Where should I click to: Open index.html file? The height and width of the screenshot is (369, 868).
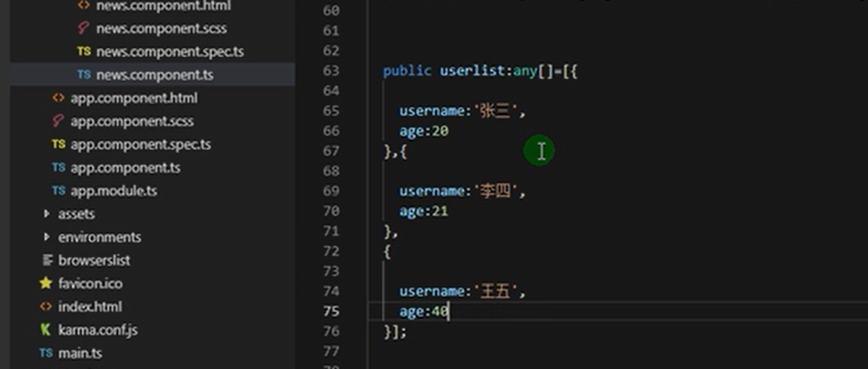tap(90, 307)
